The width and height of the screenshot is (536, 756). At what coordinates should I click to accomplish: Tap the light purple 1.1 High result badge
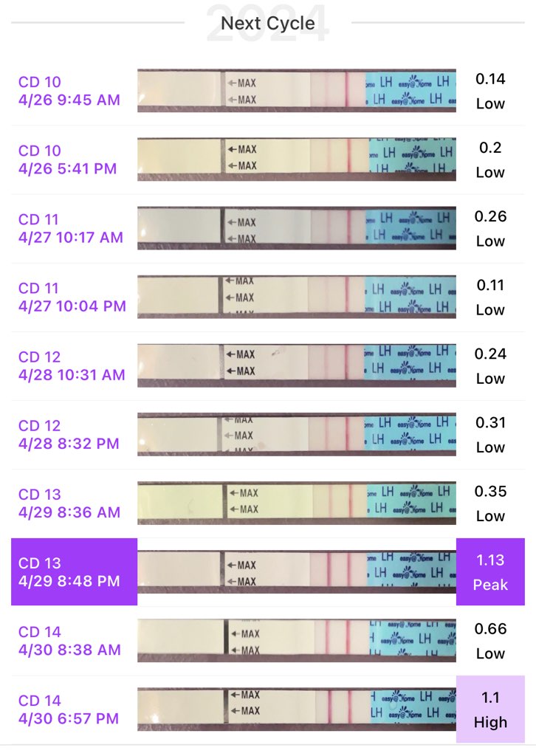pyautogui.click(x=490, y=709)
